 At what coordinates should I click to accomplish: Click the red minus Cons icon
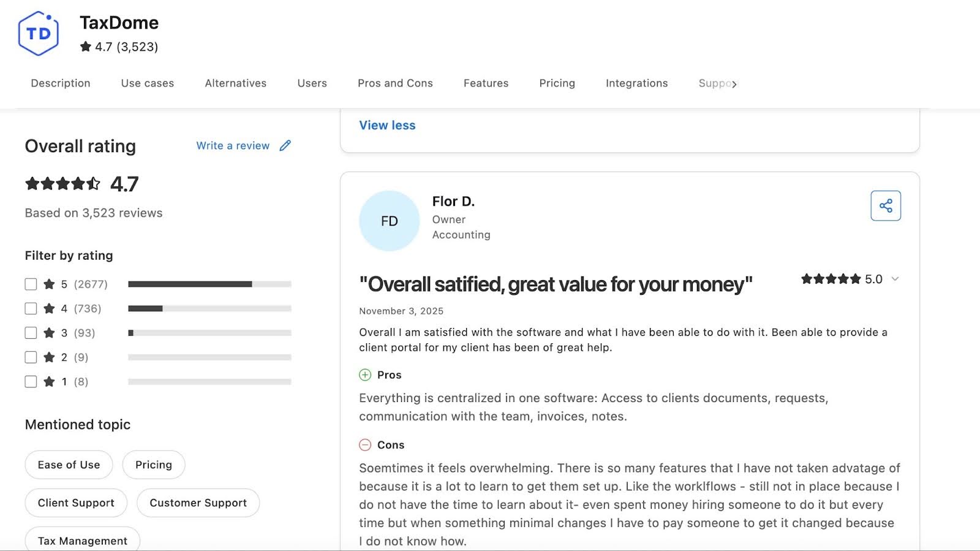pyautogui.click(x=365, y=445)
